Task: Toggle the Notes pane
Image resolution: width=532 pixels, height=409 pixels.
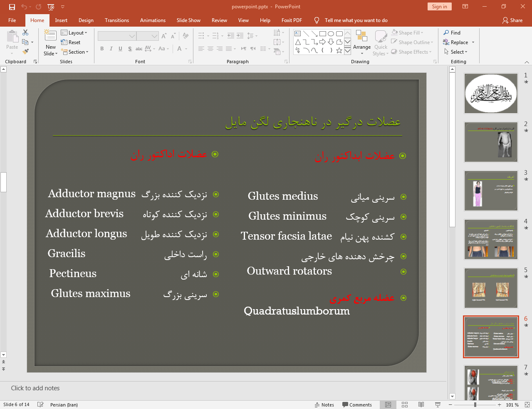Action: 324,404
